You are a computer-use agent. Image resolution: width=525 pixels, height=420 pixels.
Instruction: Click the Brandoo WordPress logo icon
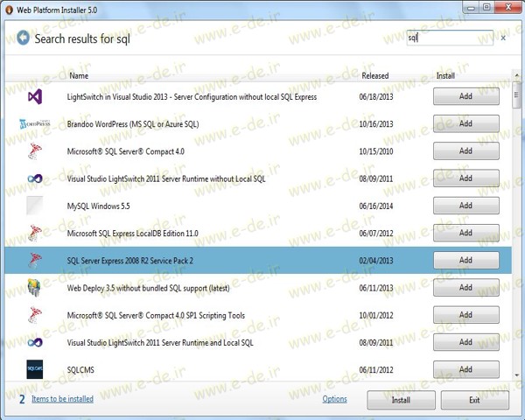coord(35,124)
